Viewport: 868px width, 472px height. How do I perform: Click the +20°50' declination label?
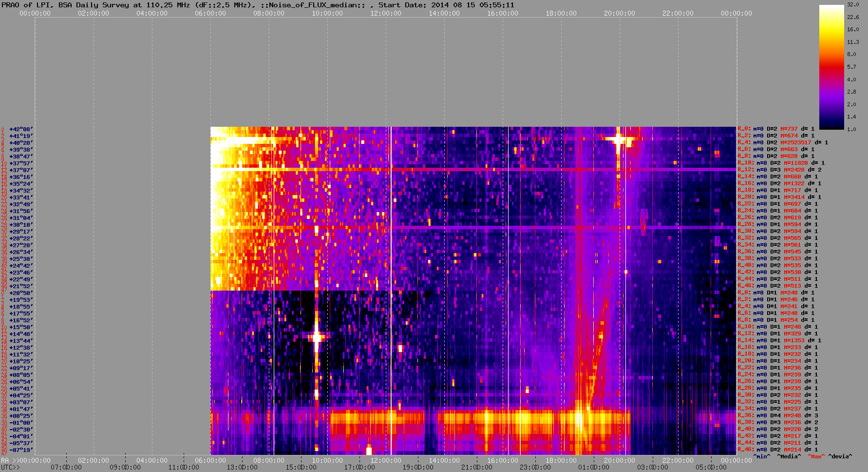pos(21,293)
